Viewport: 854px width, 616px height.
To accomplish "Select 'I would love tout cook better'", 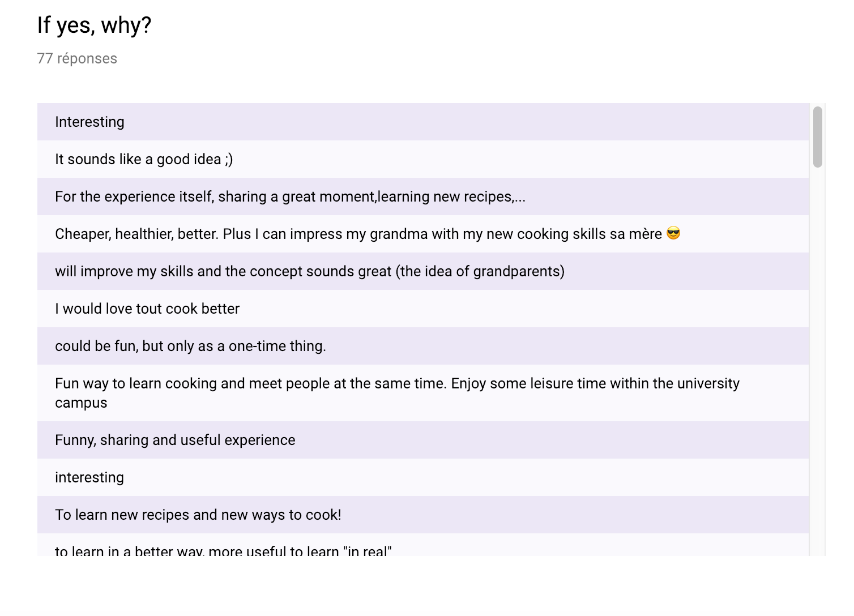I will 423,309.
